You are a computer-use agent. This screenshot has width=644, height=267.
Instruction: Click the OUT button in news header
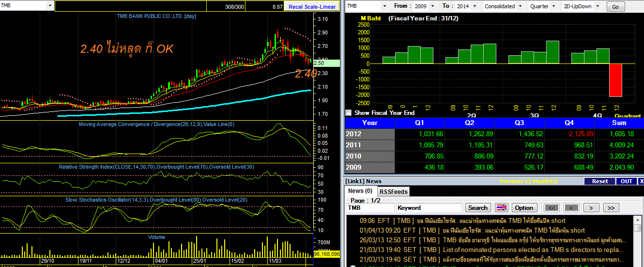(627, 181)
